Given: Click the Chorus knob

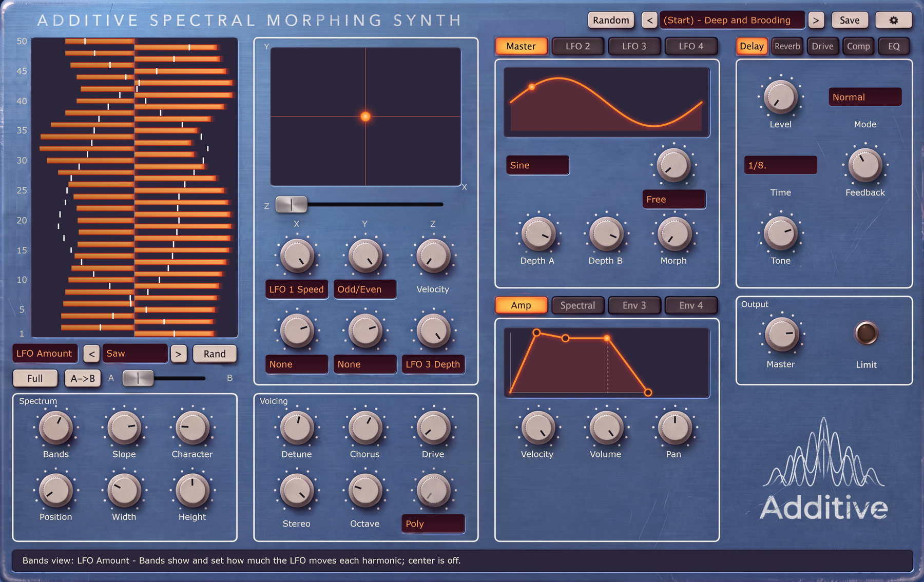Looking at the screenshot, I should click(364, 427).
